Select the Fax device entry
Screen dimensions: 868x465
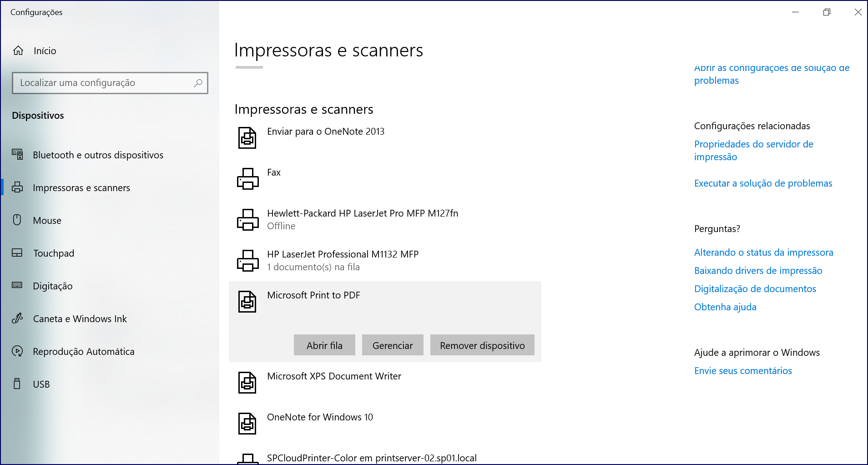(x=274, y=172)
